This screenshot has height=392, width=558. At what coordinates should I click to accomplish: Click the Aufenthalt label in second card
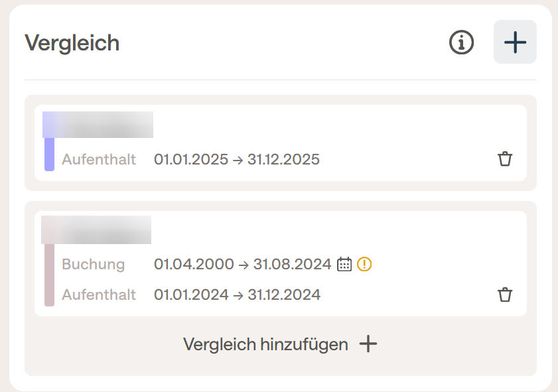(x=99, y=294)
